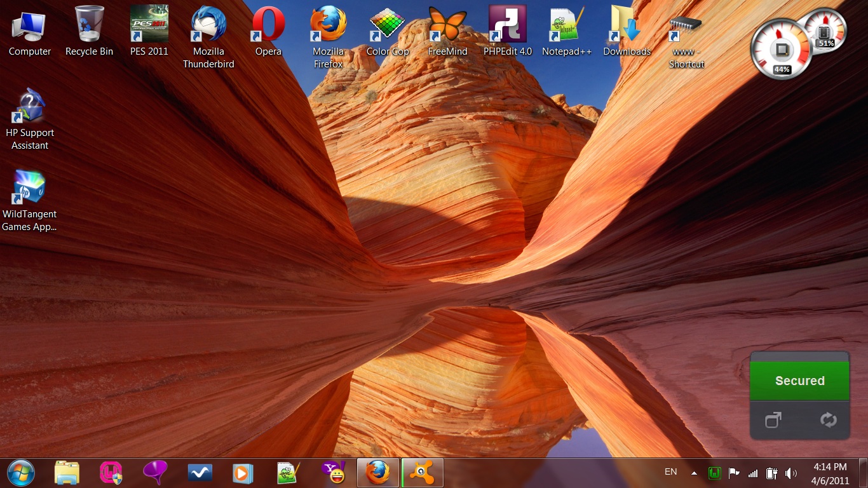Click the avast! icon in the taskbar
The width and height of the screenshot is (868, 488).
click(x=423, y=473)
